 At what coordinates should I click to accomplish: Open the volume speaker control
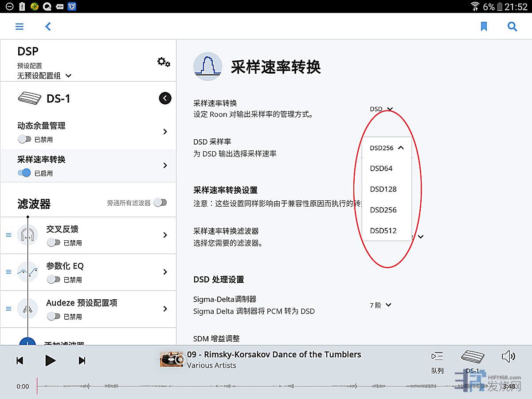508,356
